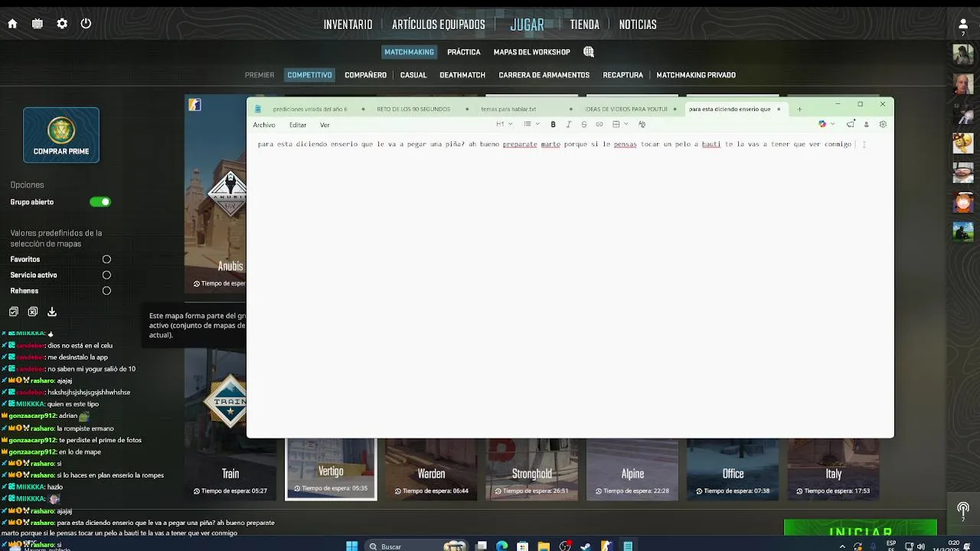Select the Stronghold map card
Viewport: 980px width, 551px height.
[x=531, y=469]
